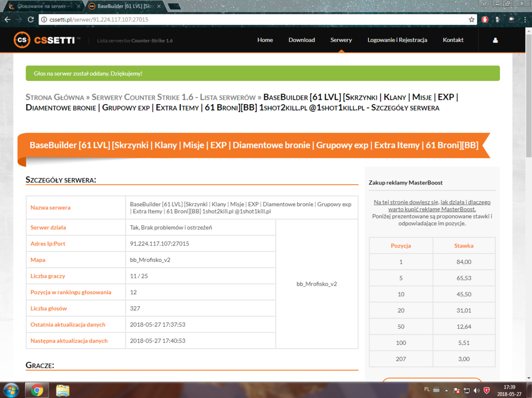Open the Chrome three-dot menu
This screenshot has width=532, height=398.
(x=525, y=20)
